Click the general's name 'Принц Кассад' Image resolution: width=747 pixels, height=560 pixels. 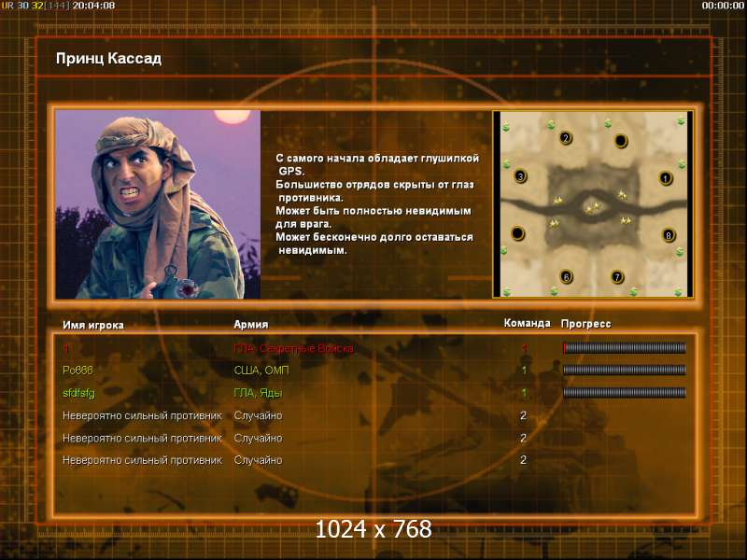pyautogui.click(x=108, y=59)
